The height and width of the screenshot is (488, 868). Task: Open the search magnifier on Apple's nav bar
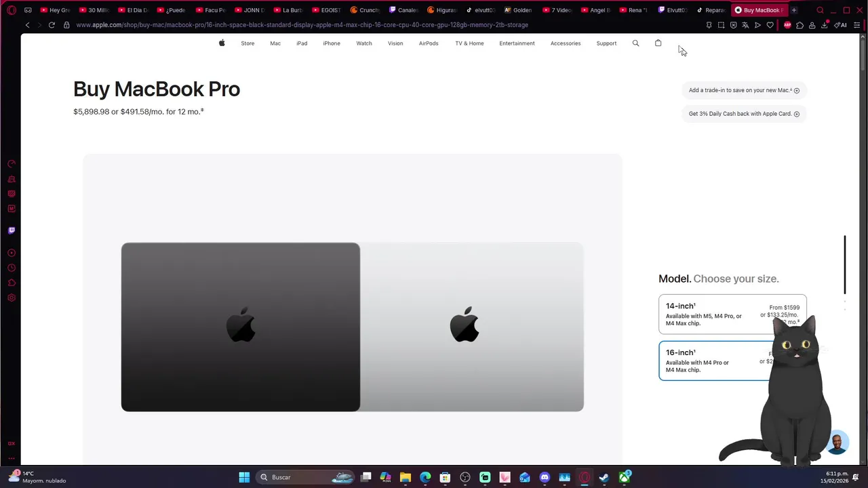pos(635,43)
